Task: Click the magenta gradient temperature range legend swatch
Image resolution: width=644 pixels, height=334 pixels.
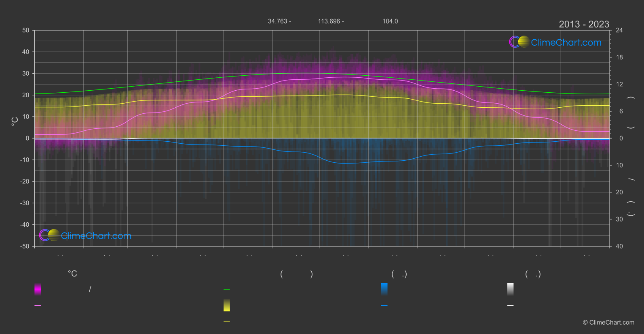Action: [38, 289]
